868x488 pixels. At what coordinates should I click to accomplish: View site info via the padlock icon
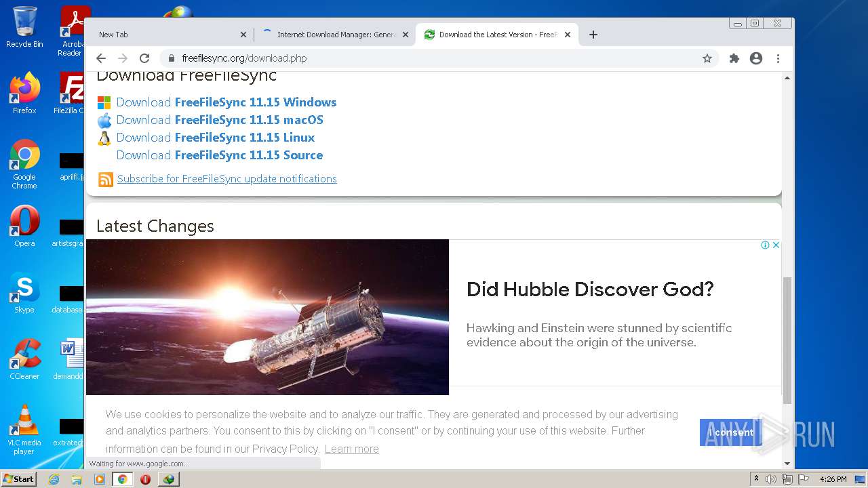click(x=171, y=58)
